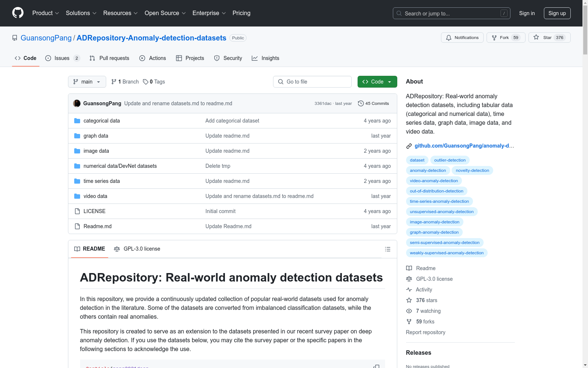Click the time series data folder icon
Viewport: 588px width, 368px height.
(x=77, y=181)
